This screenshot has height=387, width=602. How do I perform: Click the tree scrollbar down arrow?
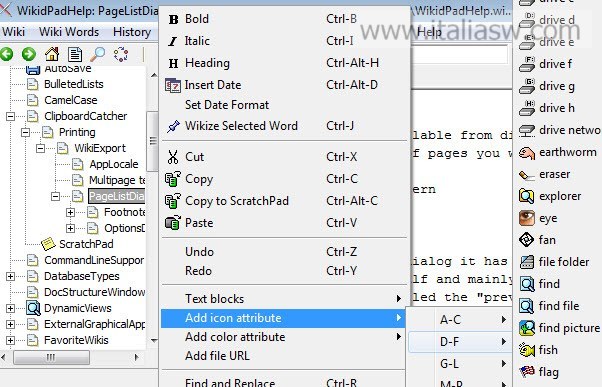pos(154,341)
